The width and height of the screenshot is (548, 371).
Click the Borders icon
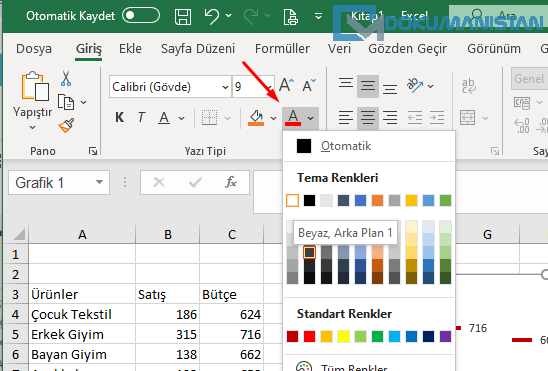[210, 118]
